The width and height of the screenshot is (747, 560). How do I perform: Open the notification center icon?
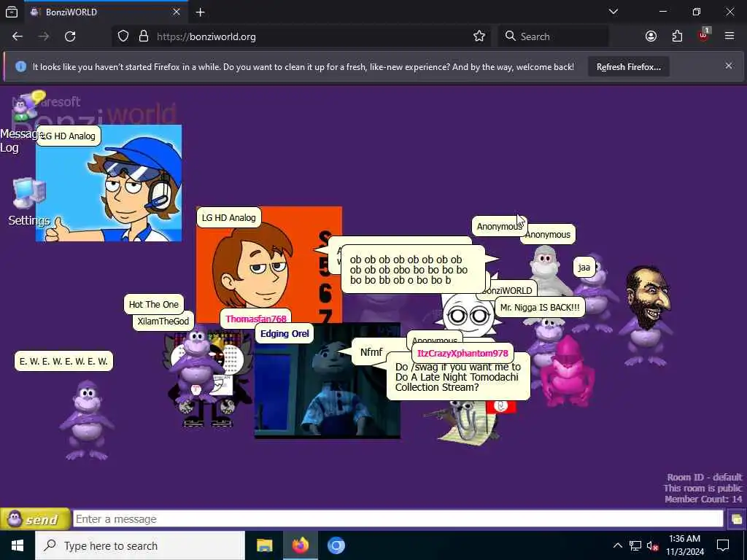723,545
